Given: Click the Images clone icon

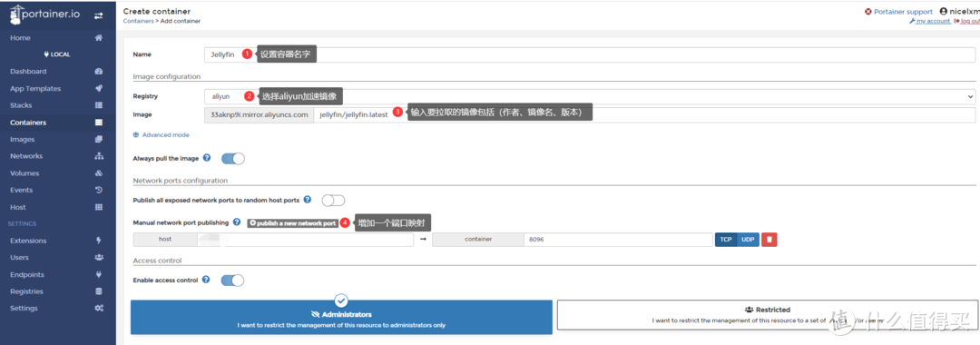Looking at the screenshot, I should (x=99, y=140).
